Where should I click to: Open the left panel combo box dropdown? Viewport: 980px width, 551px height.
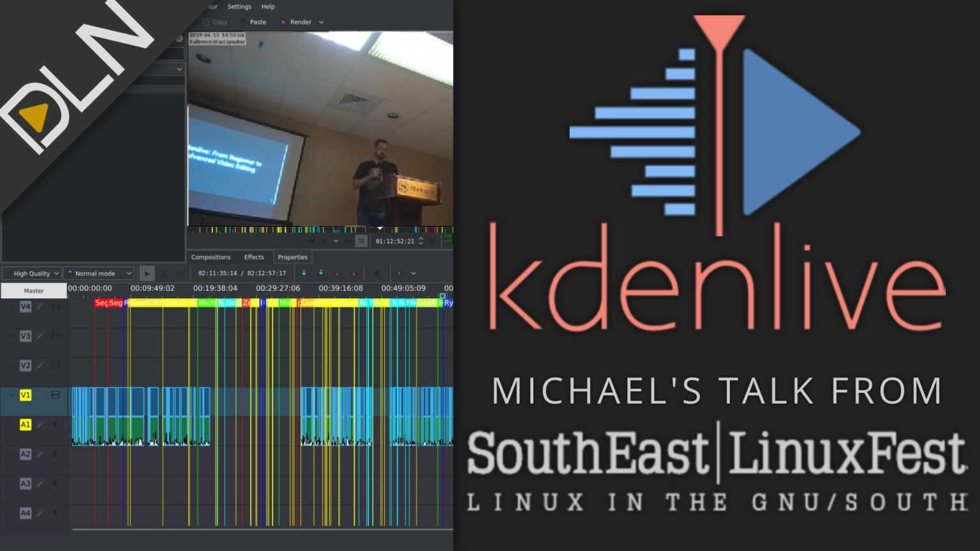179,69
